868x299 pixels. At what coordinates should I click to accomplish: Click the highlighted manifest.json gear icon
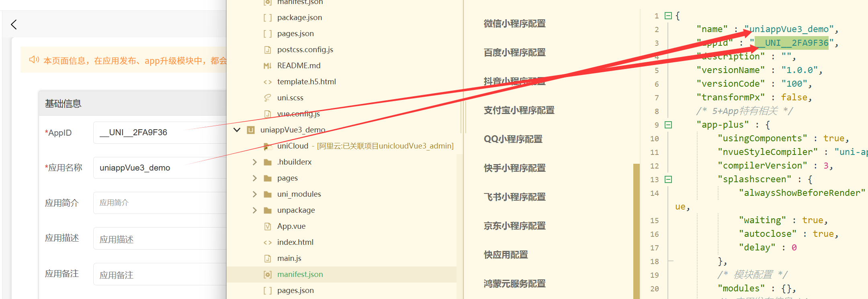268,275
